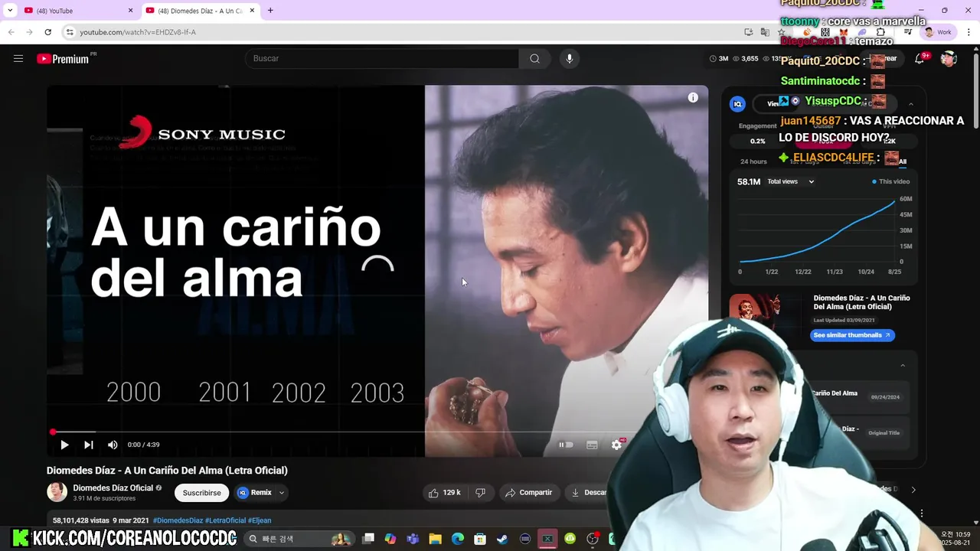Bookmark this page star
Screen dimensions: 980x551
click(781, 32)
